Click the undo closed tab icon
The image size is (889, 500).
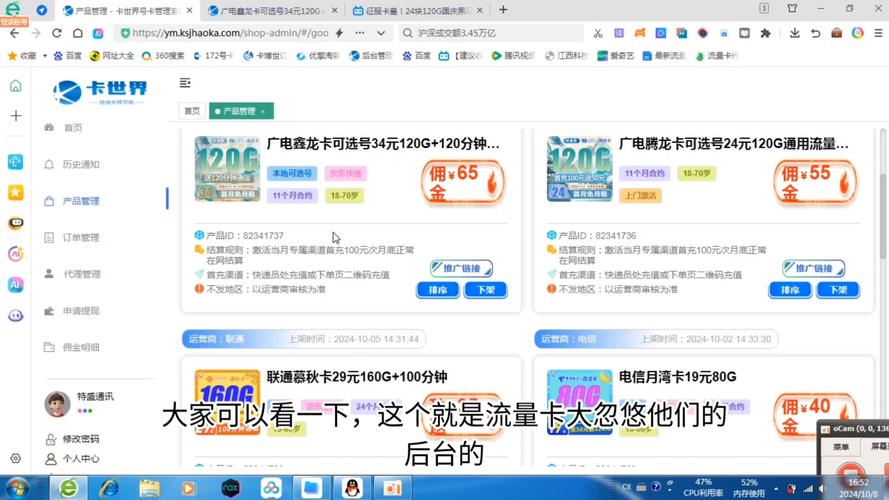(815, 33)
